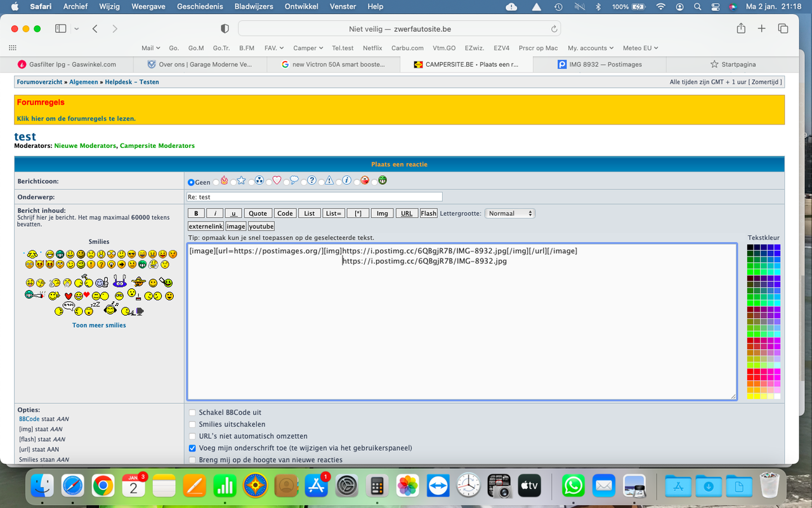This screenshot has height=508, width=812.
Task: Select the flame message icon radio
Action: pos(216,182)
